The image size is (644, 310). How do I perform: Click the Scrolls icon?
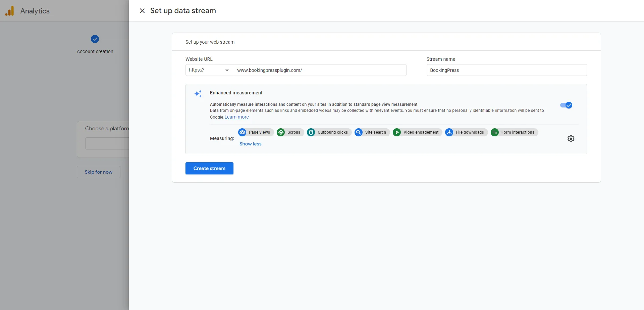tap(281, 132)
